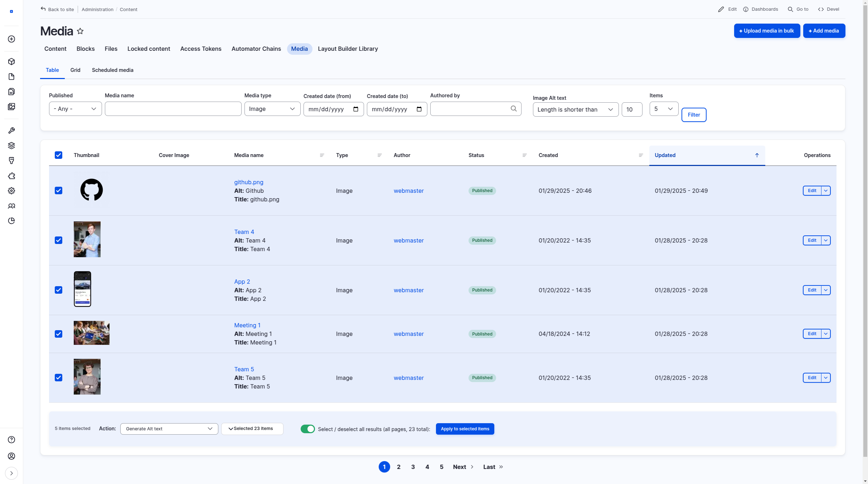
Task: Click the user account icon in sidebar
Action: 11,456
